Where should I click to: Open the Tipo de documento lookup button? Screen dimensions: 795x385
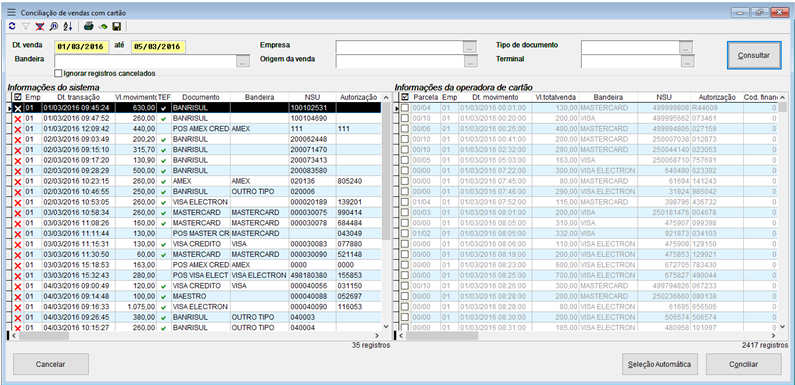tap(686, 47)
